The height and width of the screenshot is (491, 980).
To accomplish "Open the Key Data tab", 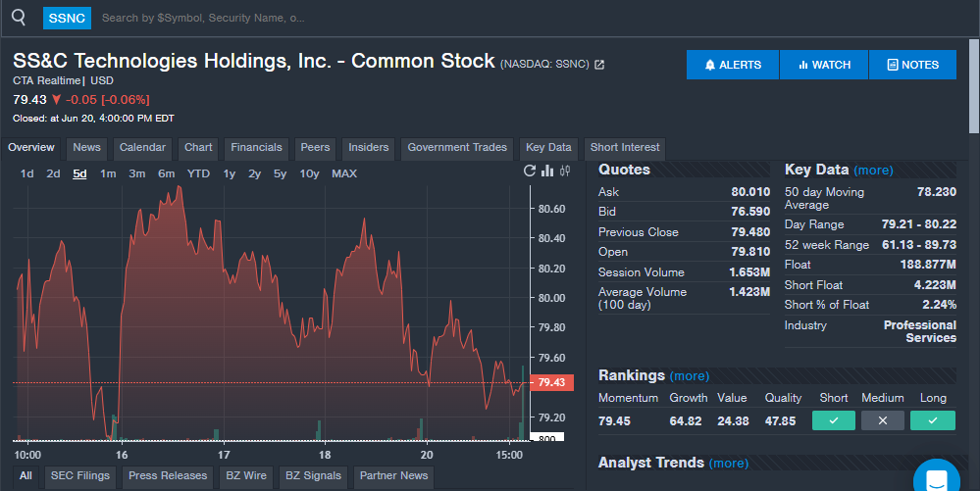I will (x=548, y=147).
